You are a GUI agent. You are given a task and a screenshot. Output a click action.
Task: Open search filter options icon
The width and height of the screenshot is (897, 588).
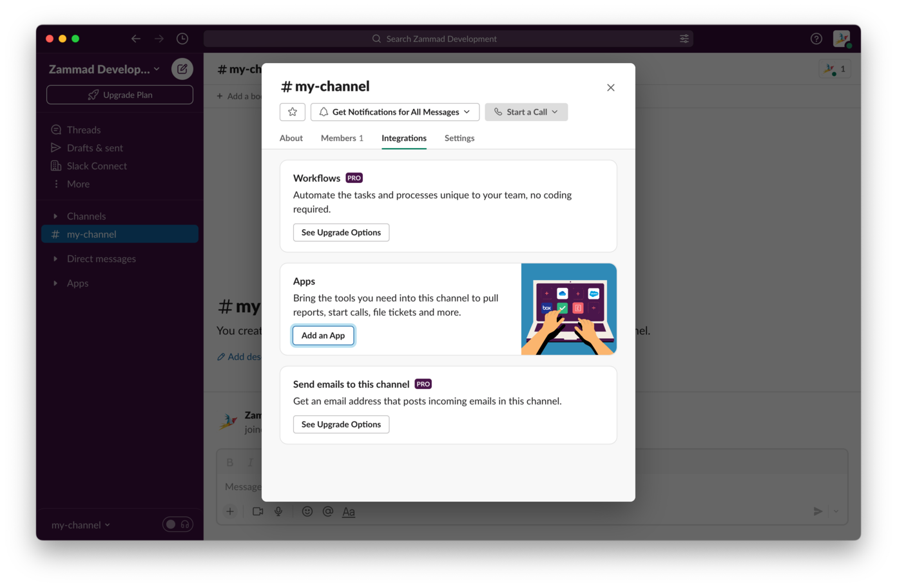[684, 39]
